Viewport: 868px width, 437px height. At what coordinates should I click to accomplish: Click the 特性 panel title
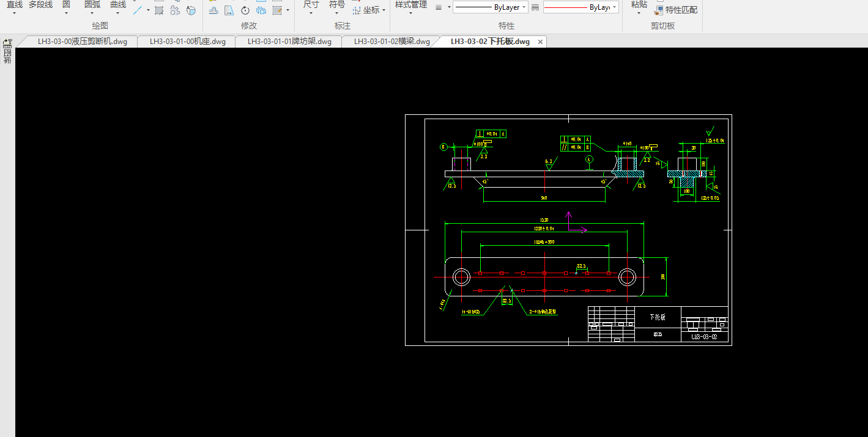pyautogui.click(x=506, y=26)
